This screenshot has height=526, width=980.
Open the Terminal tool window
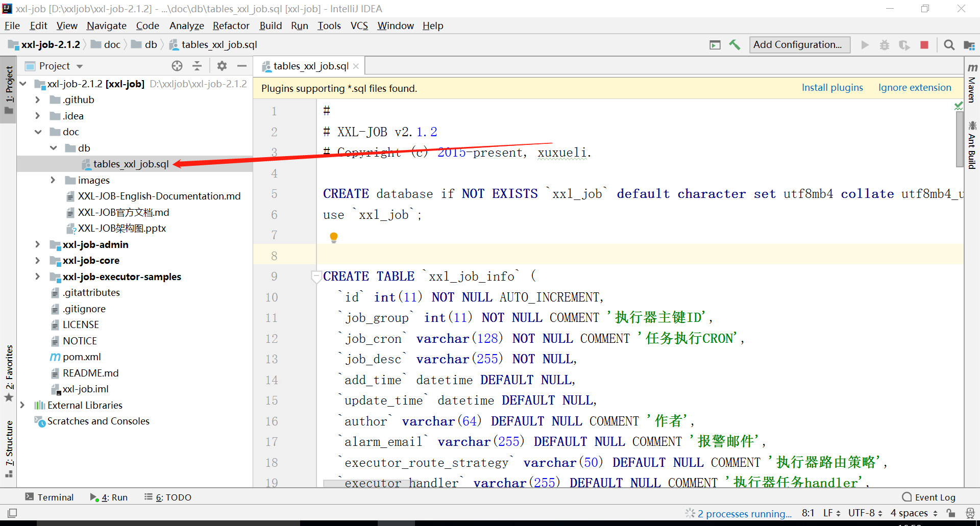(x=50, y=497)
